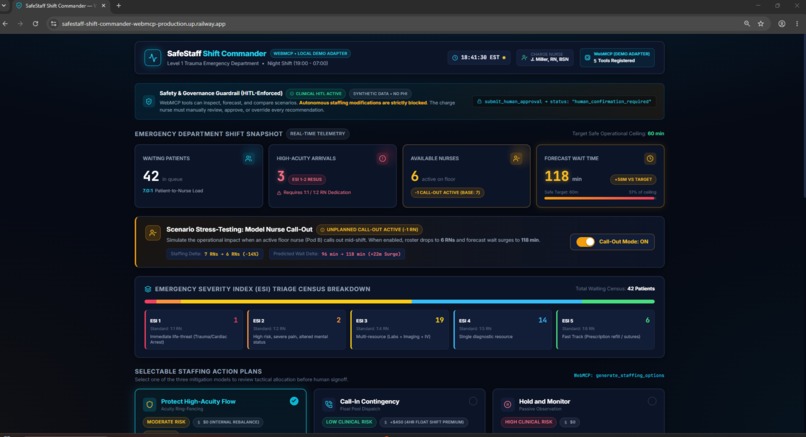Click the layers icon beside ESI Triage Census heading
This screenshot has width=806, height=437.
(148, 289)
